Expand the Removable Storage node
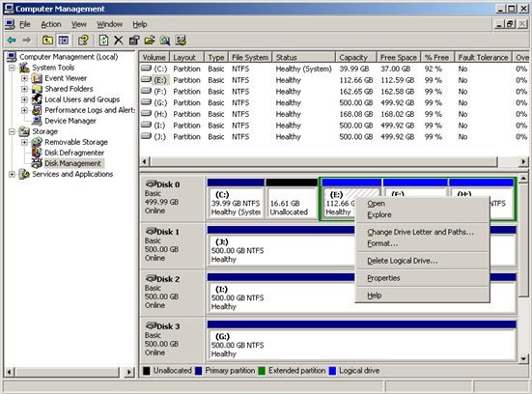This screenshot has width=532, height=394. 24,142
